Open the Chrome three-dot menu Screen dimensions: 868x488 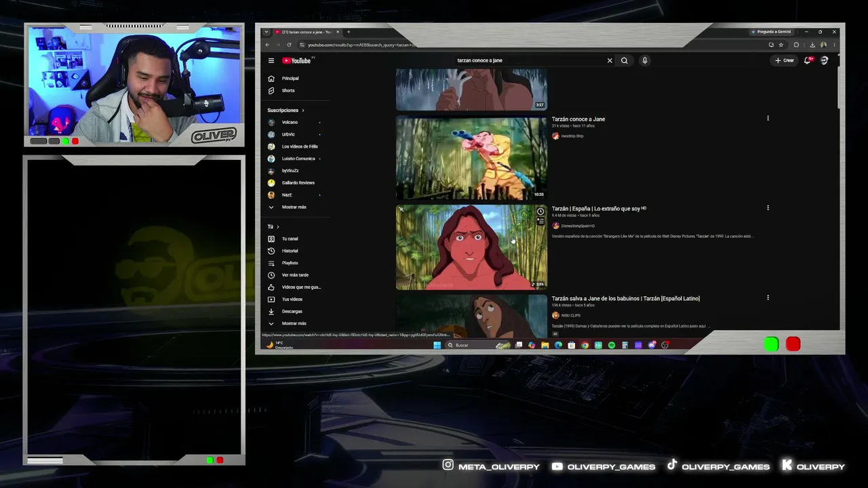click(x=834, y=45)
